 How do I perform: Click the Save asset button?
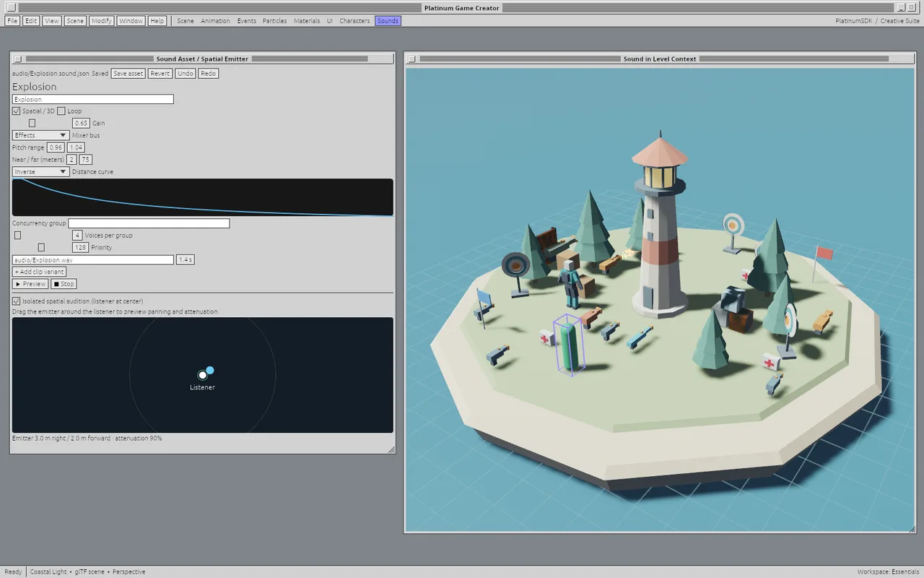click(x=128, y=74)
